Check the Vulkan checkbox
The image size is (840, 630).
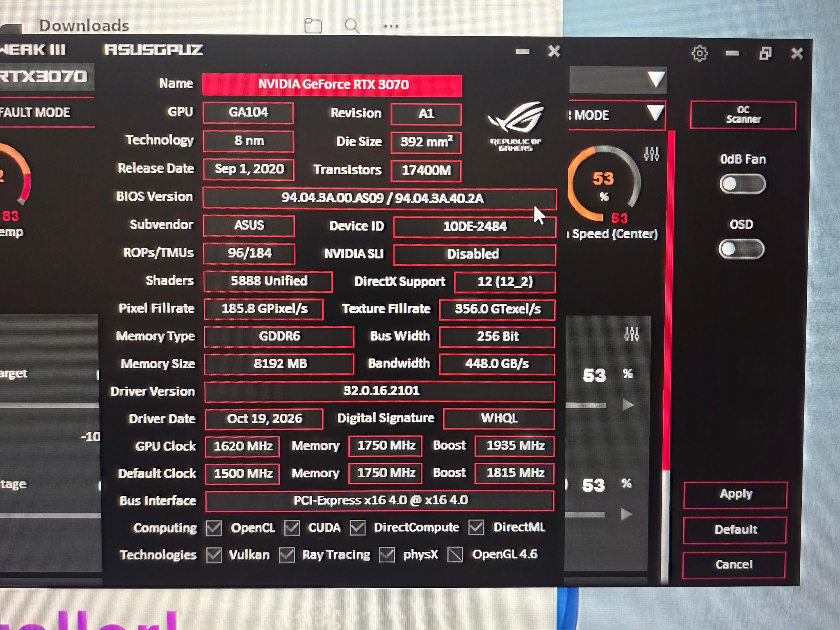pos(214,555)
